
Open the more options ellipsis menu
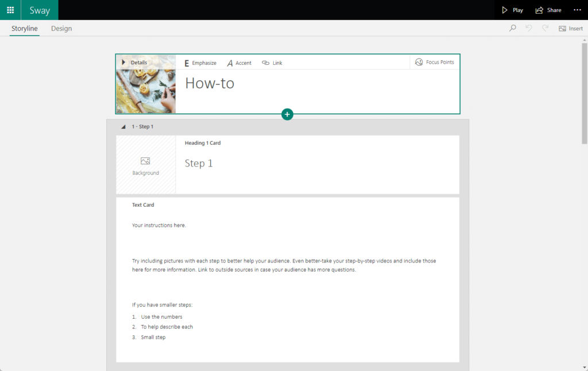point(577,10)
